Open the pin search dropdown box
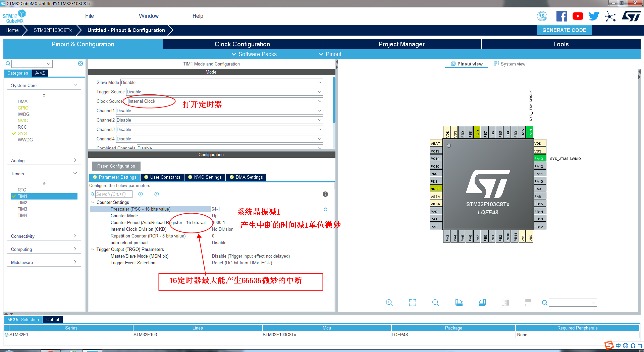The width and height of the screenshot is (644, 352). pos(573,303)
